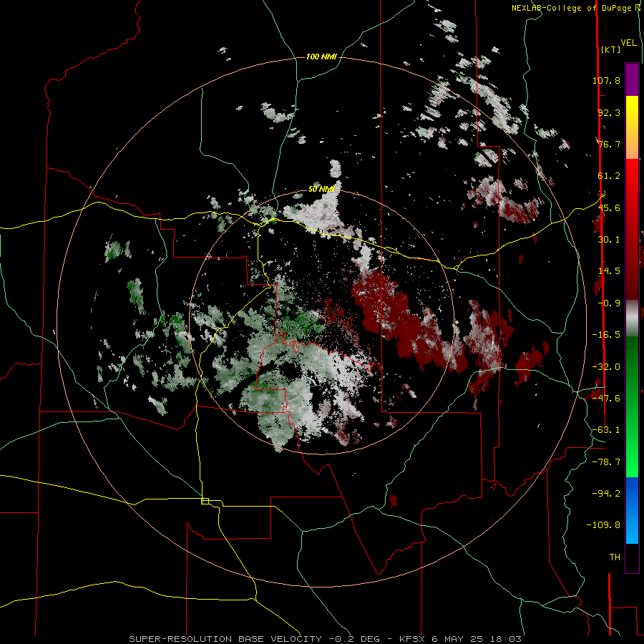The image size is (644, 644).
Task: Click the TH label on the legend
Action: click(x=615, y=557)
